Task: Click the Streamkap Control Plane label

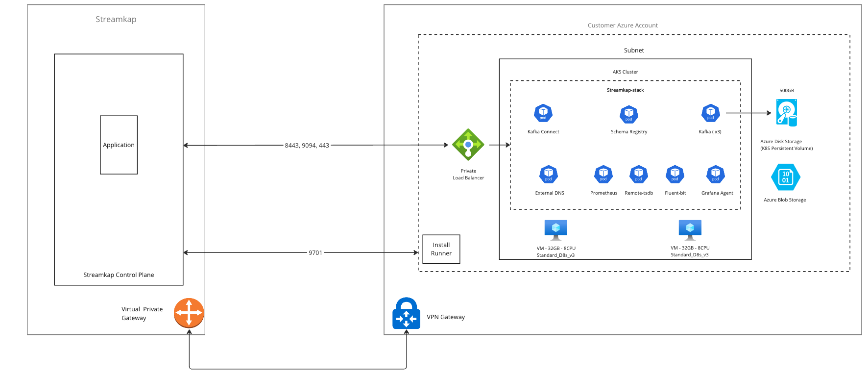Action: pos(119,275)
